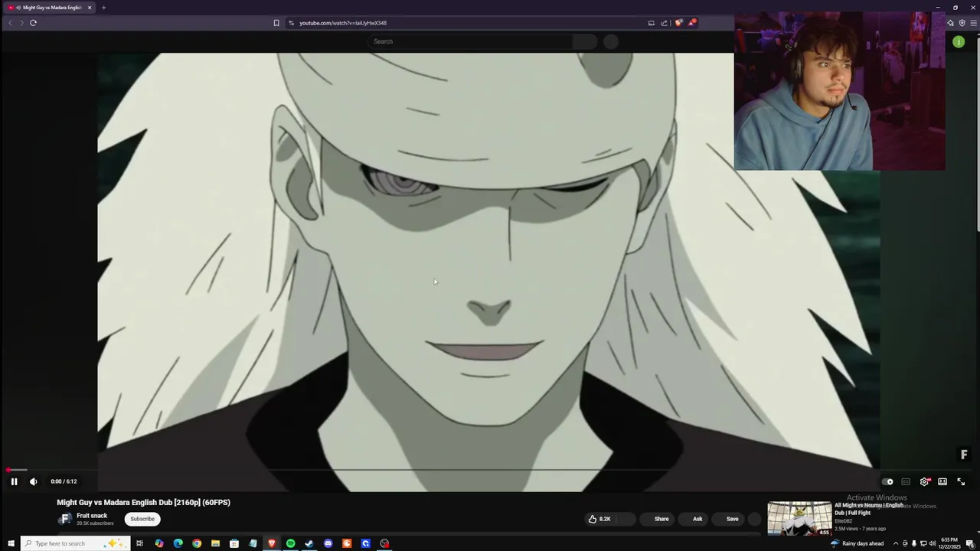The image size is (980, 551).
Task: Open Brave Rewards triangle icon
Action: 691,23
